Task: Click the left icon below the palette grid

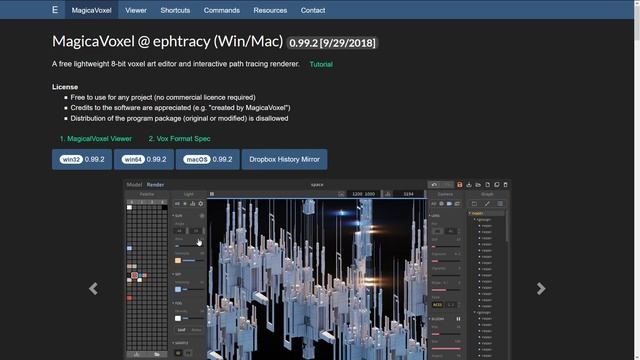Action: (137, 354)
